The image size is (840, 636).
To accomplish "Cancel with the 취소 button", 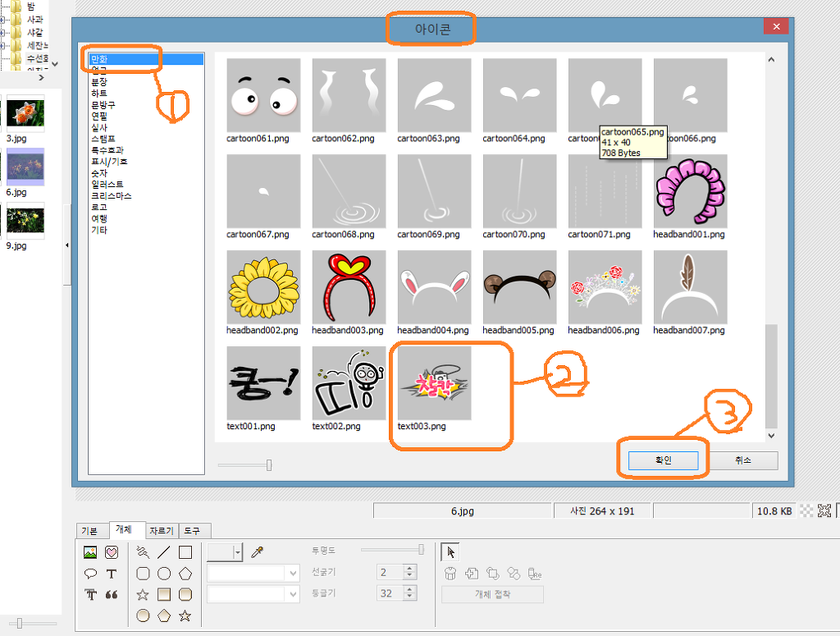I will [x=743, y=460].
